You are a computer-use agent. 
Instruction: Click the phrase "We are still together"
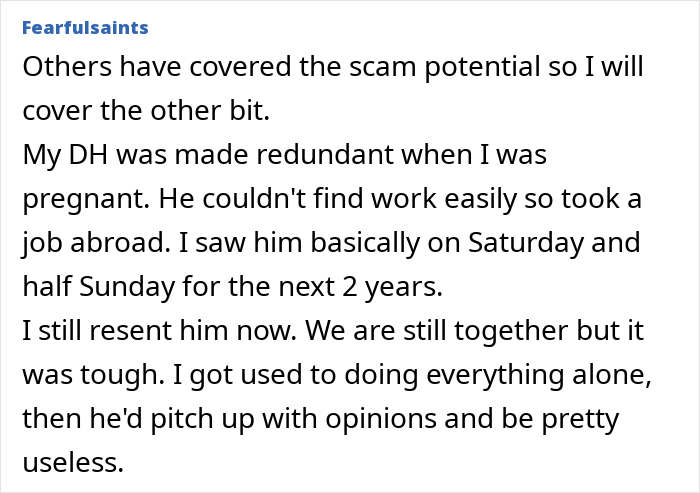(x=436, y=330)
